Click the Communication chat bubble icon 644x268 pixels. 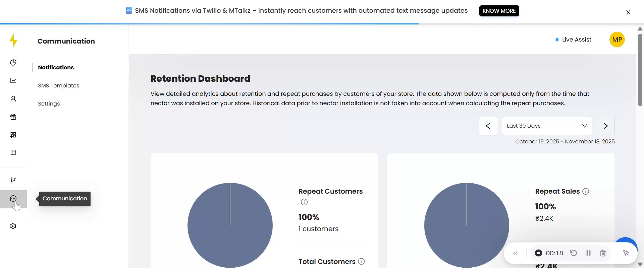pyautogui.click(x=13, y=199)
